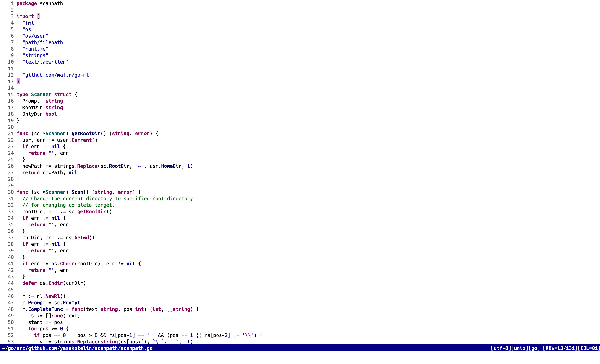Viewport: 600px width, 364px height.
Task: Click the getRootDir function name on line 21
Action: (86, 133)
